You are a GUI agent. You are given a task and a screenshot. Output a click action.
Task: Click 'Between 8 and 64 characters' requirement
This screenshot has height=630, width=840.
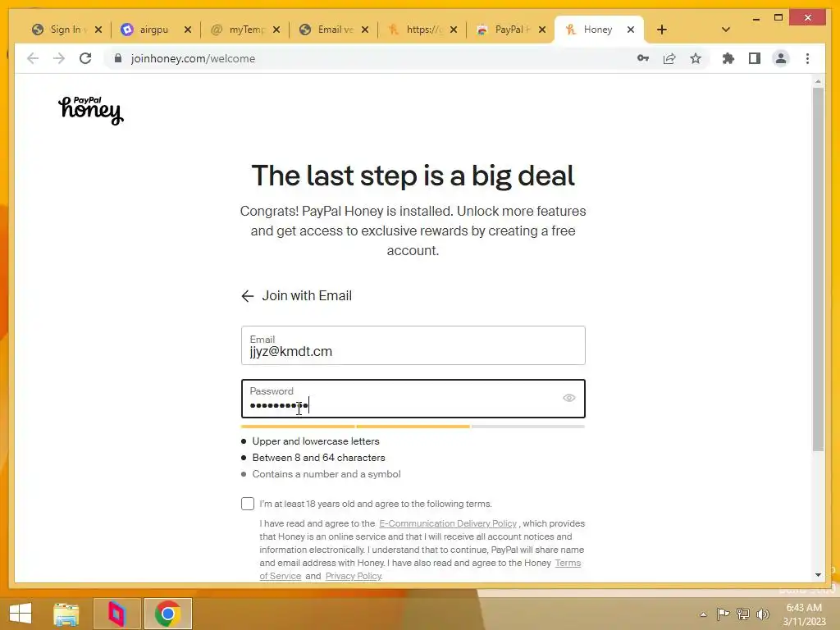(x=319, y=458)
